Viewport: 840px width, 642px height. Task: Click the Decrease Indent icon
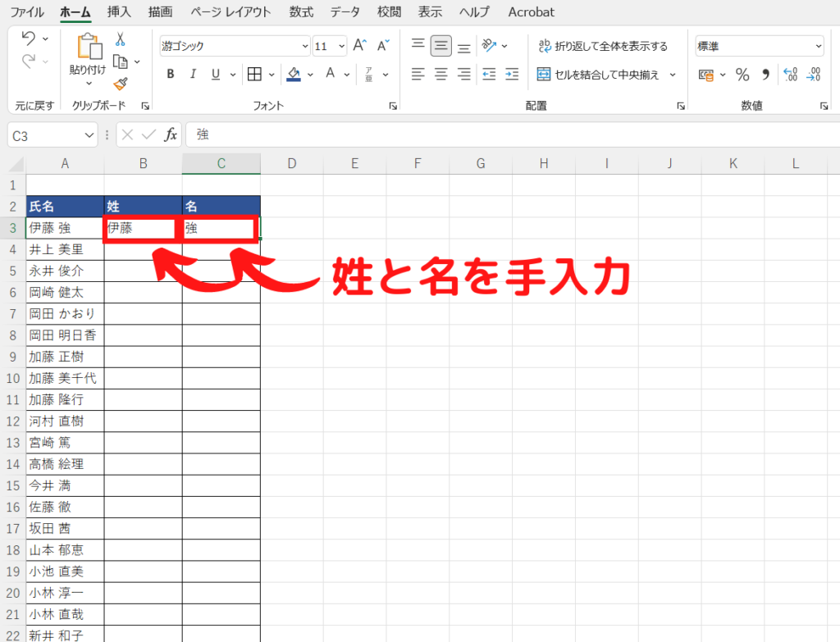click(x=489, y=74)
